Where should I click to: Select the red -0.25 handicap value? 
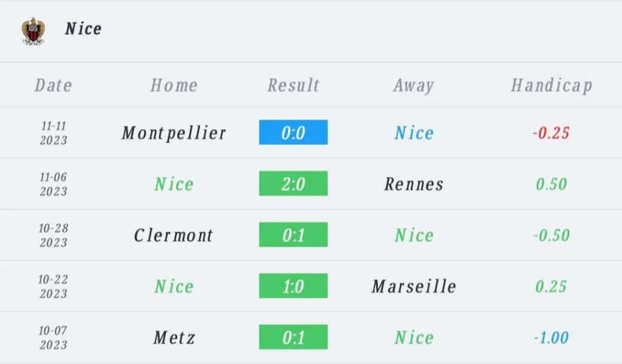tap(551, 133)
